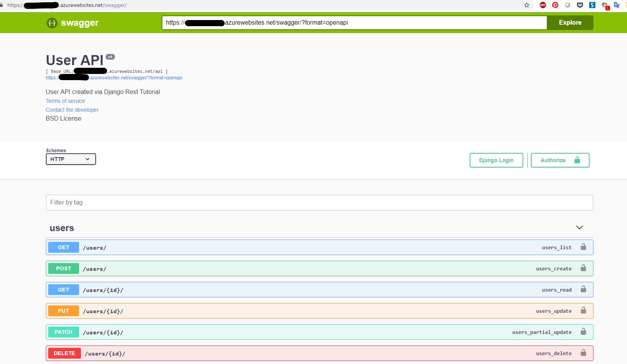The image size is (627, 364).
Task: Click the users_partial_update operation id
Action: (542, 332)
